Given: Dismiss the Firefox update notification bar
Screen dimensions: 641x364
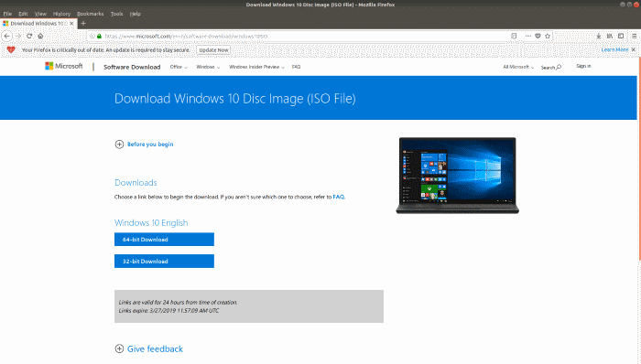Looking at the screenshot, I should click(x=634, y=49).
